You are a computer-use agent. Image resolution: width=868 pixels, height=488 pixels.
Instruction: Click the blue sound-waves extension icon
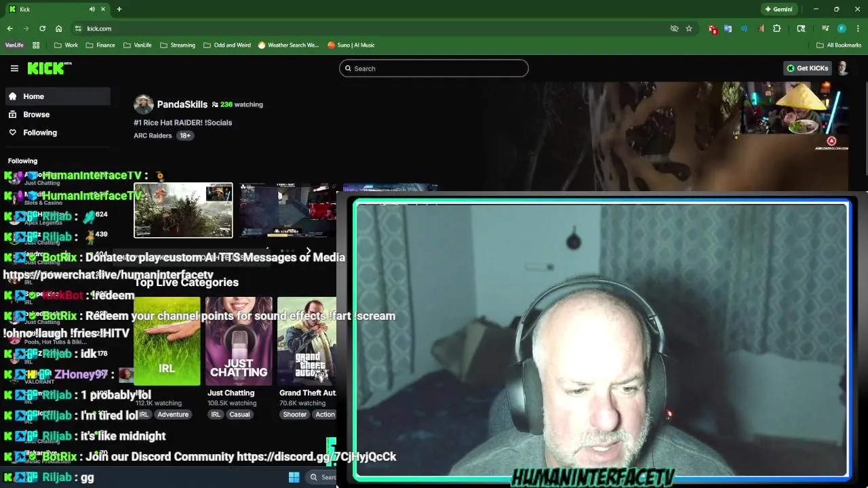pyautogui.click(x=744, y=28)
